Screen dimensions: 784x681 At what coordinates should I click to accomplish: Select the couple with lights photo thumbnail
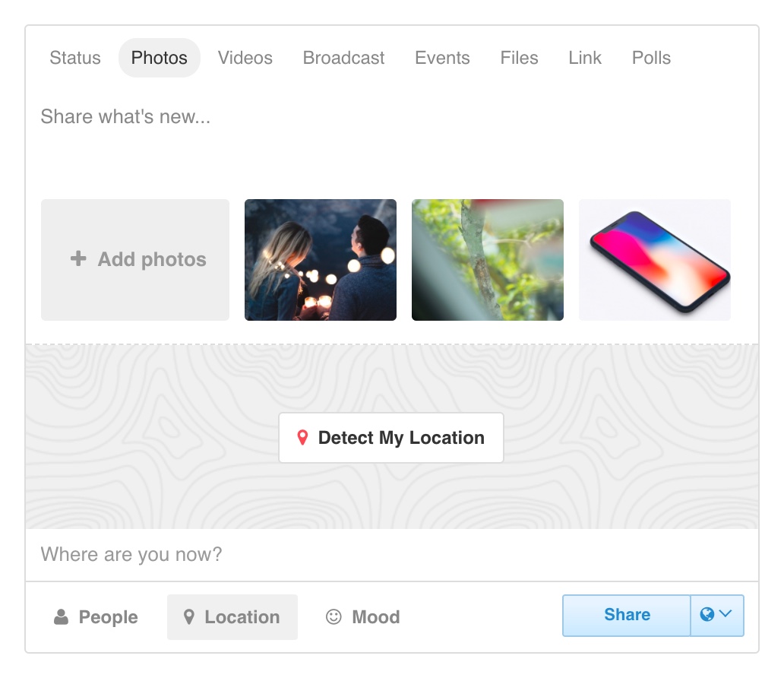pyautogui.click(x=321, y=260)
